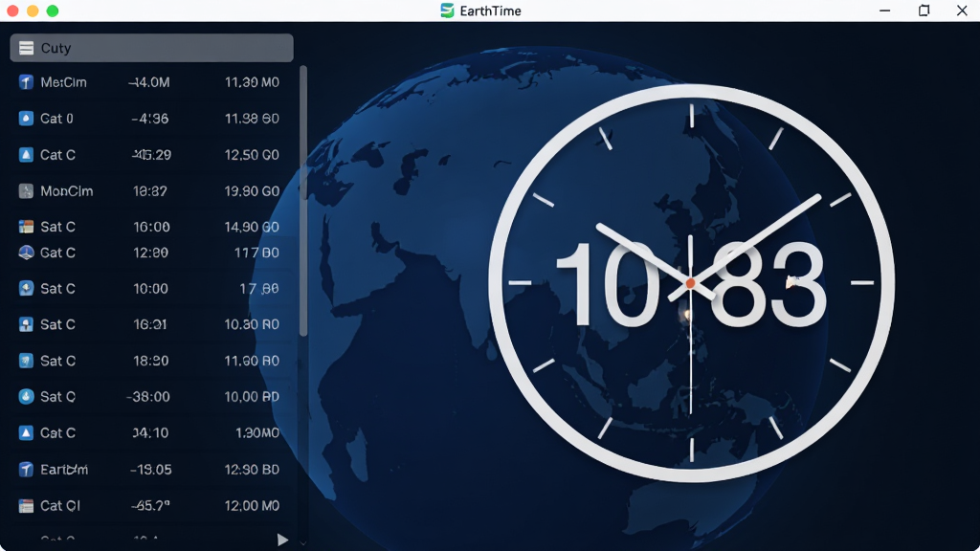Click the 34:10 time value
Screen dimensions: 980x551
[x=150, y=433]
